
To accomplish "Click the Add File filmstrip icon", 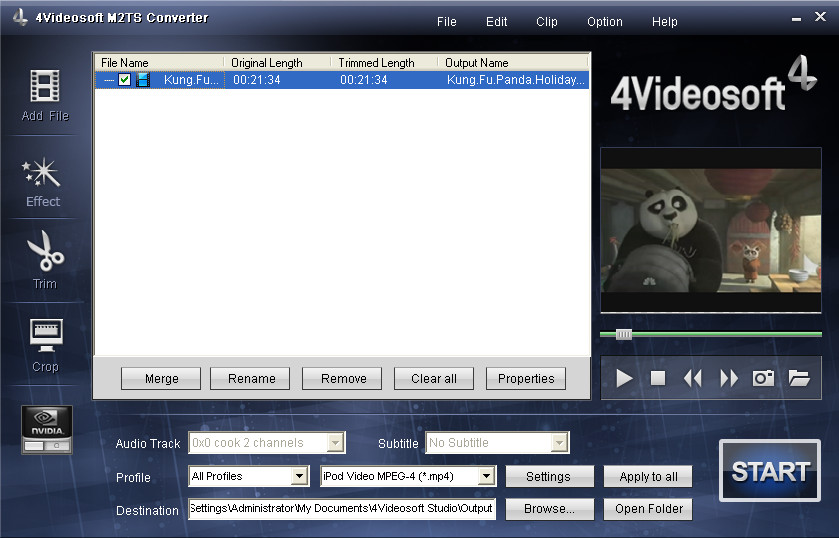I will click(x=45, y=87).
